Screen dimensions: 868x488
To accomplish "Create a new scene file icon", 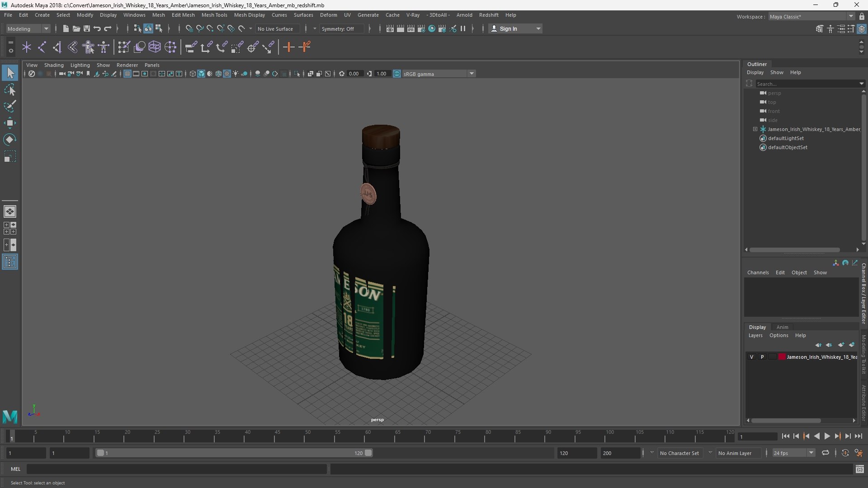I will tap(66, 28).
